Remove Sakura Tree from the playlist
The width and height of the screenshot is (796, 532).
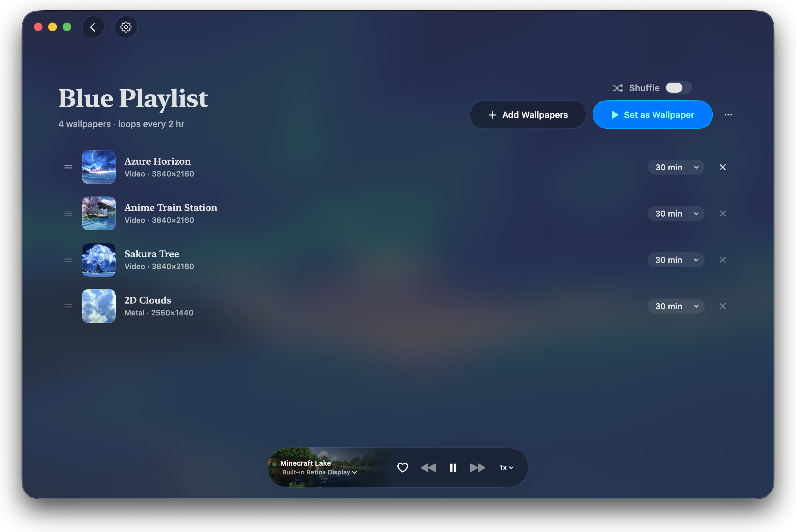(x=722, y=260)
